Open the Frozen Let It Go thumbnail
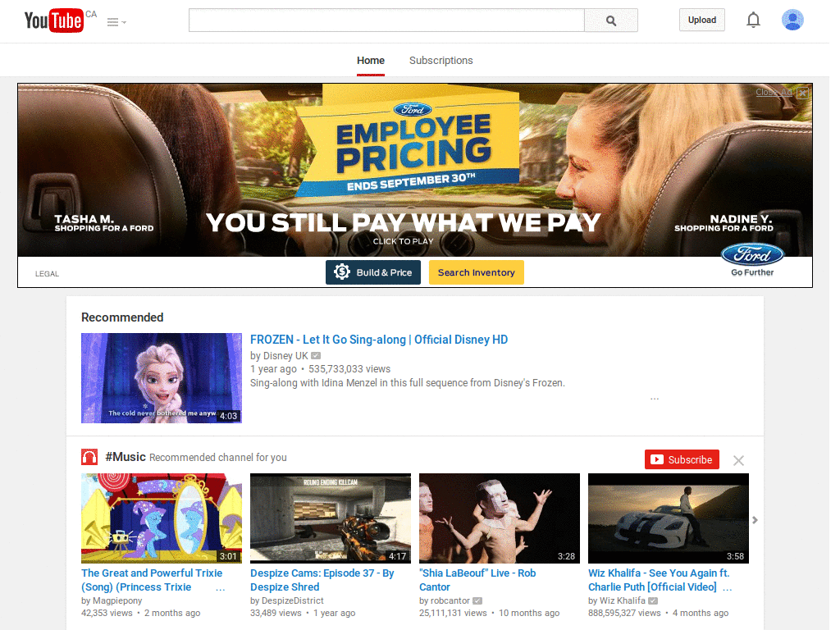The height and width of the screenshot is (630, 840). (162, 378)
